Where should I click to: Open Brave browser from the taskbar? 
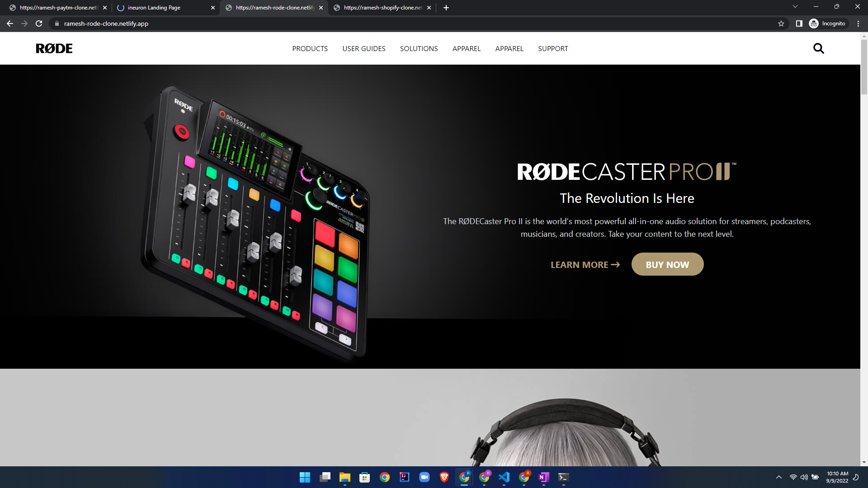(x=444, y=477)
